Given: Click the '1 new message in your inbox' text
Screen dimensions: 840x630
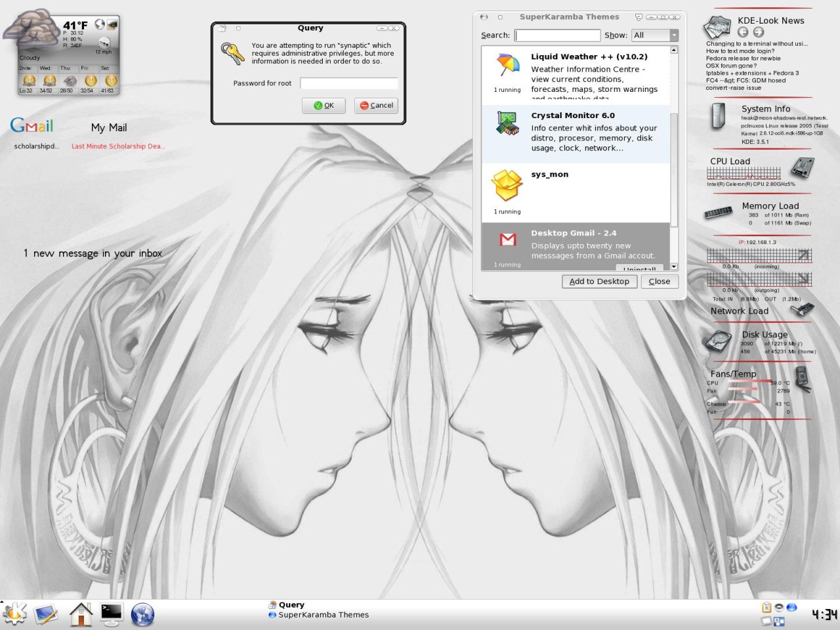Looking at the screenshot, I should point(93,253).
